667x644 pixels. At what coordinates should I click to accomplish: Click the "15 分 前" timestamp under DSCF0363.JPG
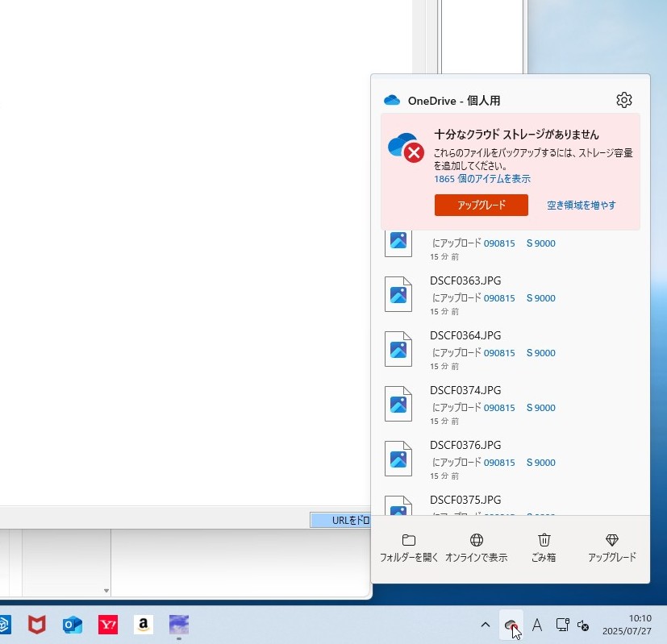pyautogui.click(x=444, y=312)
